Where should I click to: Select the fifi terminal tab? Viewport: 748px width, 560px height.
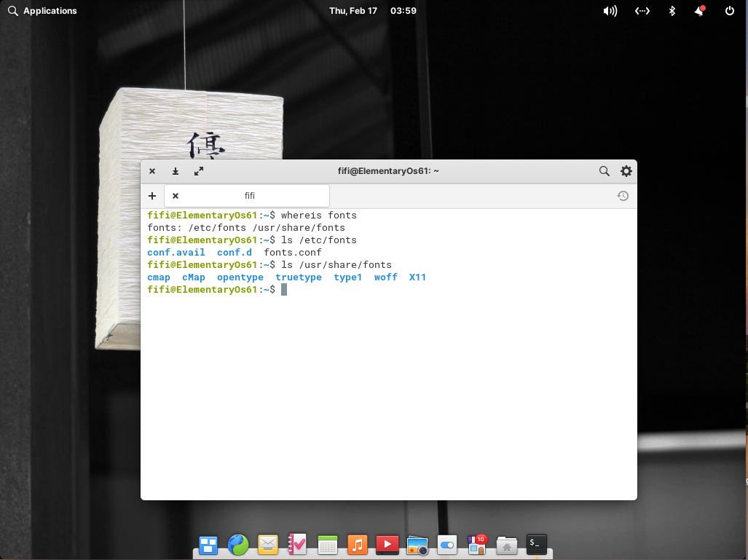click(249, 196)
